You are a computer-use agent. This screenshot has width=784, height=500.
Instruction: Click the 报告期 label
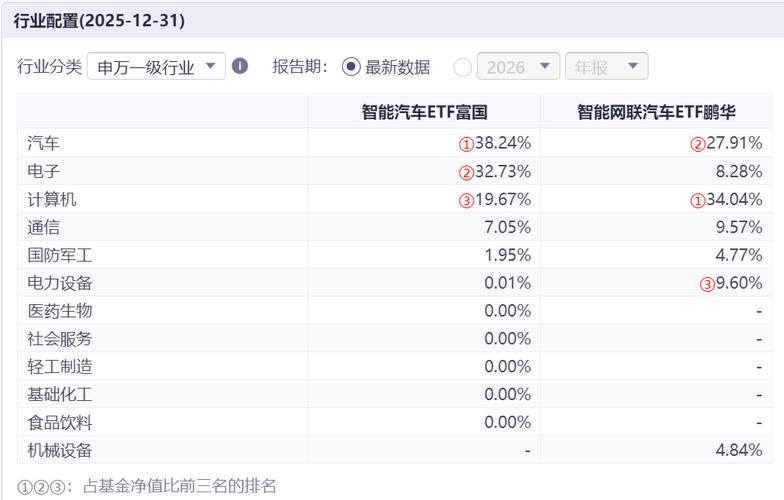coord(300,66)
